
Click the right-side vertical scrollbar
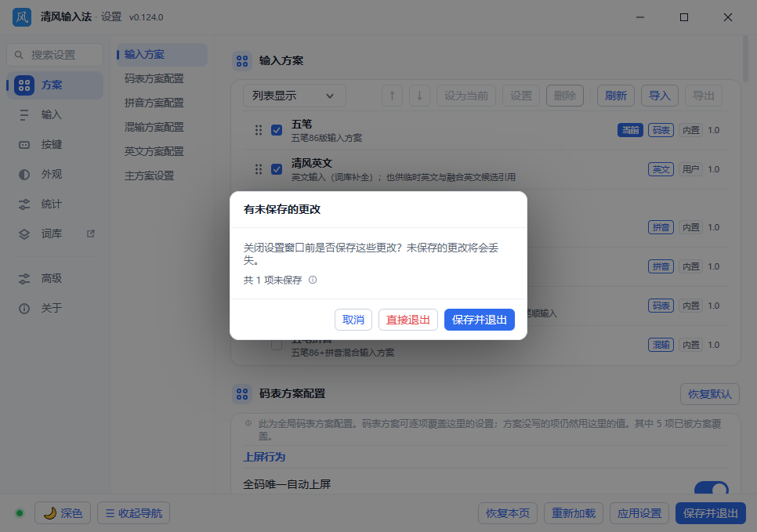[745, 59]
